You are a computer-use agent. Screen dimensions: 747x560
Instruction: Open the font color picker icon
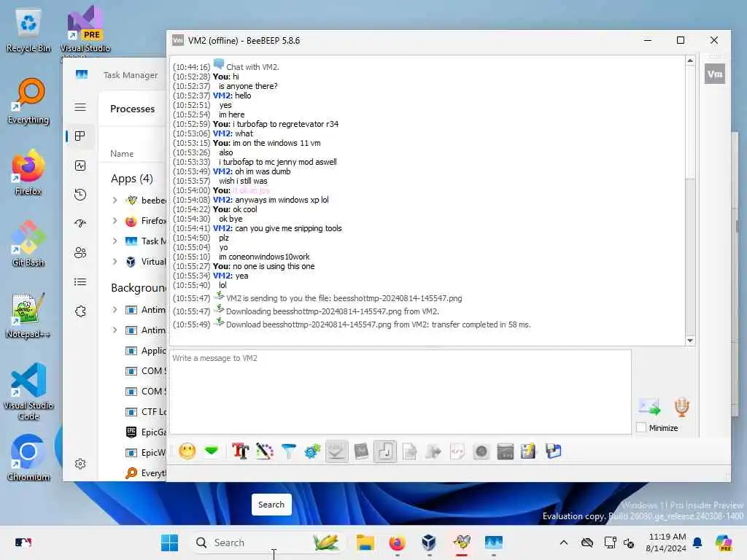[x=264, y=451]
